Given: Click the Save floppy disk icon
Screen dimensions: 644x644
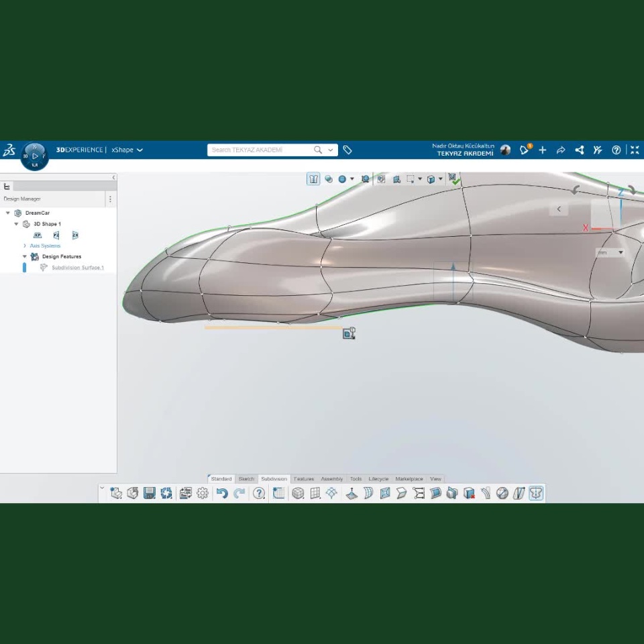Looking at the screenshot, I should click(x=150, y=493).
